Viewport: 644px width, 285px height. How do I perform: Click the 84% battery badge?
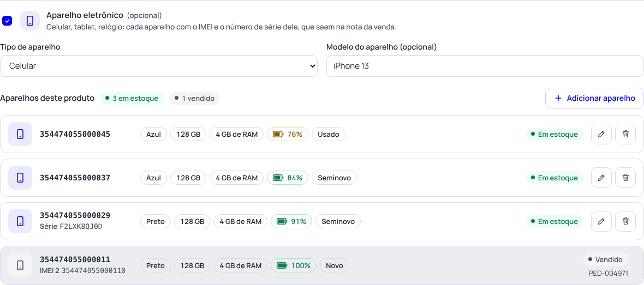point(288,178)
